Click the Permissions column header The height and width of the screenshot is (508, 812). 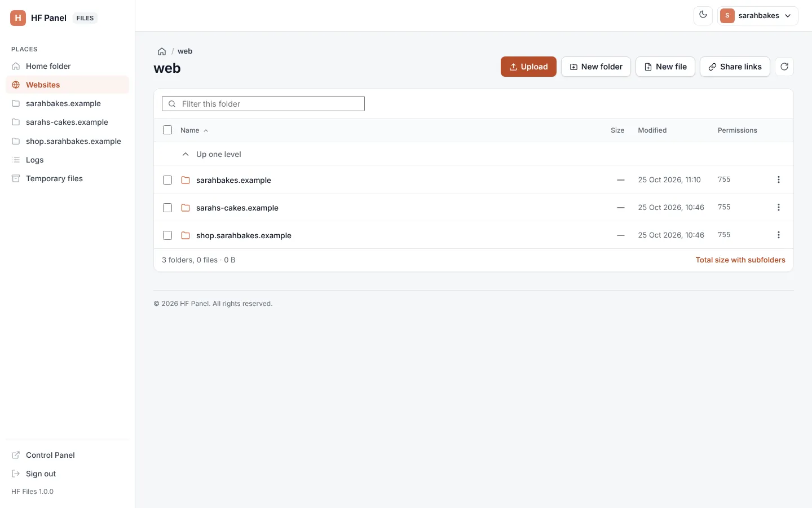coord(738,130)
